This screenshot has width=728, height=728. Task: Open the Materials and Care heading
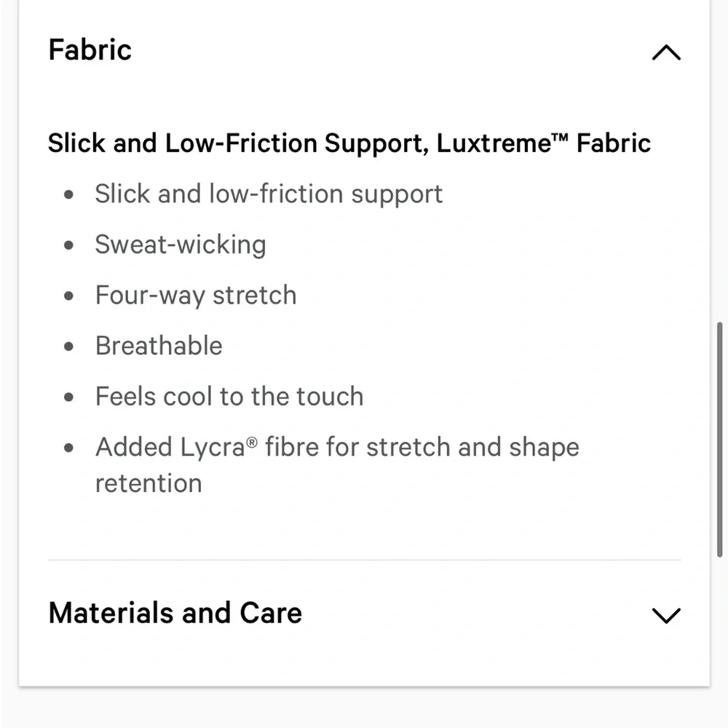(175, 613)
